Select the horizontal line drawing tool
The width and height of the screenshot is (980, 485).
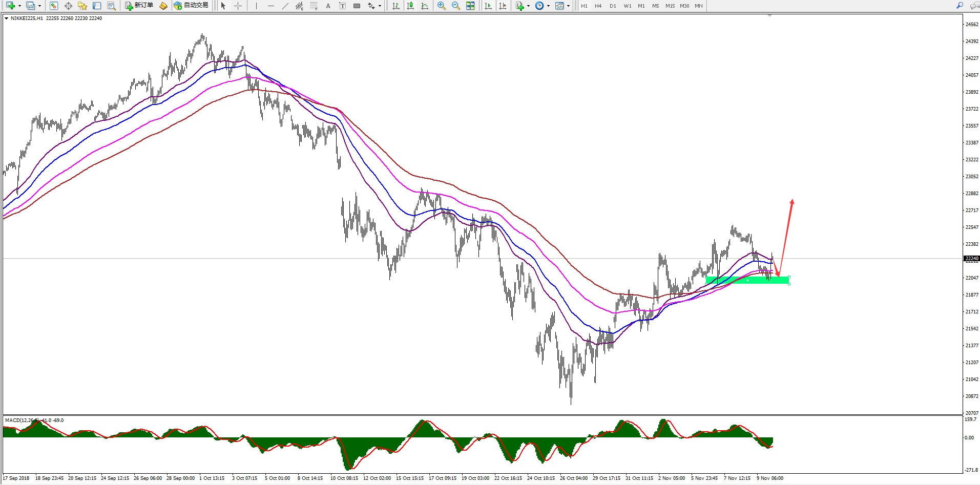click(271, 6)
